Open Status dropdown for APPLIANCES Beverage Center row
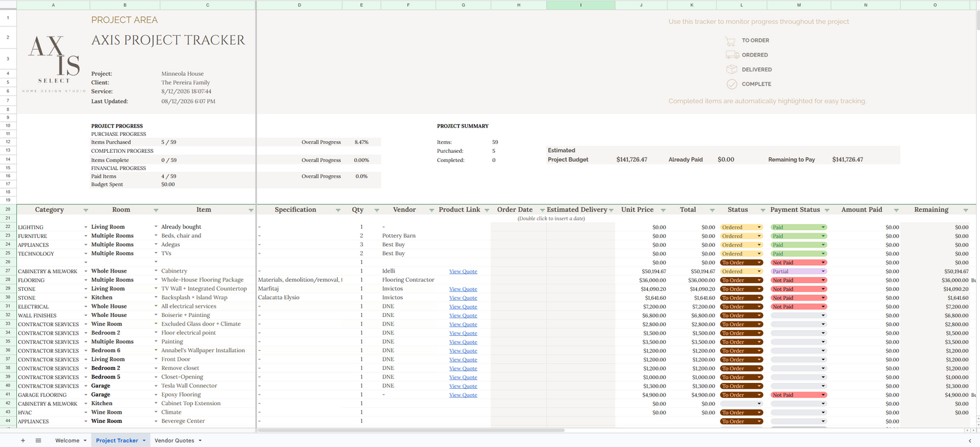 759,422
